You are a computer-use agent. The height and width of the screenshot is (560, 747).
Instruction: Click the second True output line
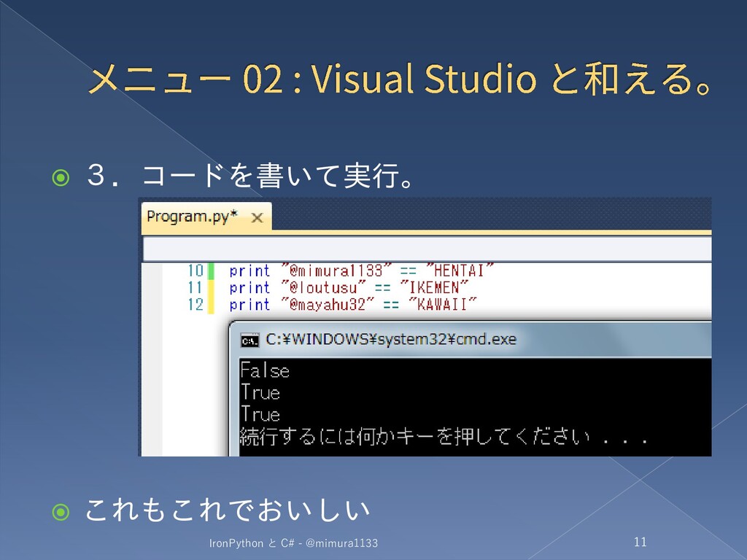260,414
